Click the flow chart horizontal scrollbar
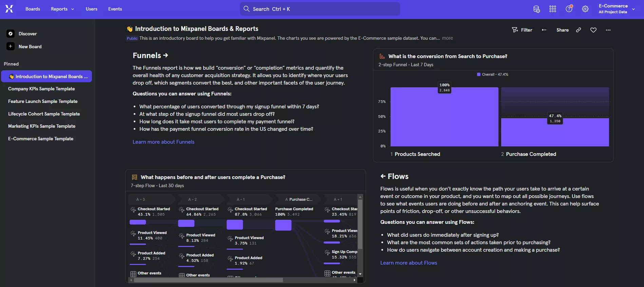Screen dimensions: 644x287 (208, 280)
